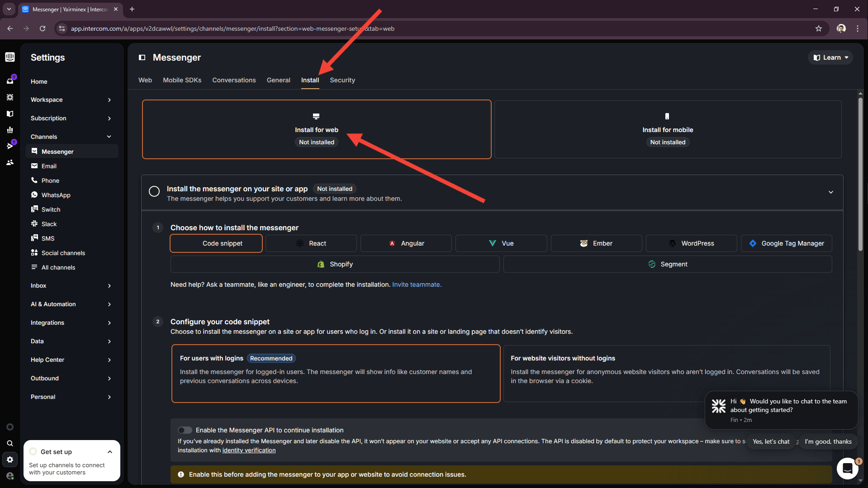Open the Outbound icon in left rail
Screen dimensions: 868x488
10,146
